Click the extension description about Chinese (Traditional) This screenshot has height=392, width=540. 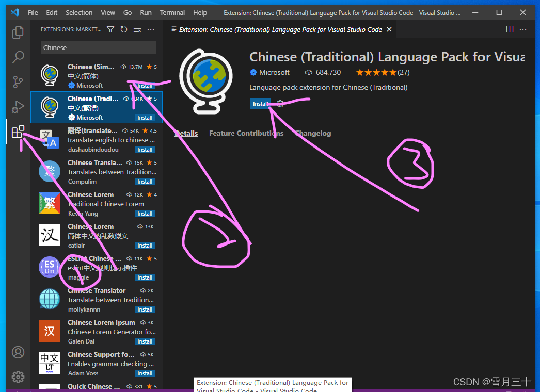pyautogui.click(x=328, y=87)
